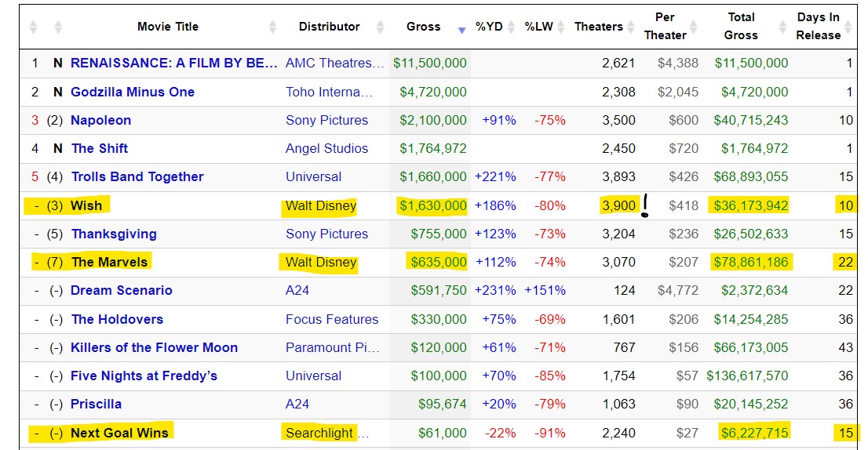Click the sort arrows next to %LW

click(561, 27)
